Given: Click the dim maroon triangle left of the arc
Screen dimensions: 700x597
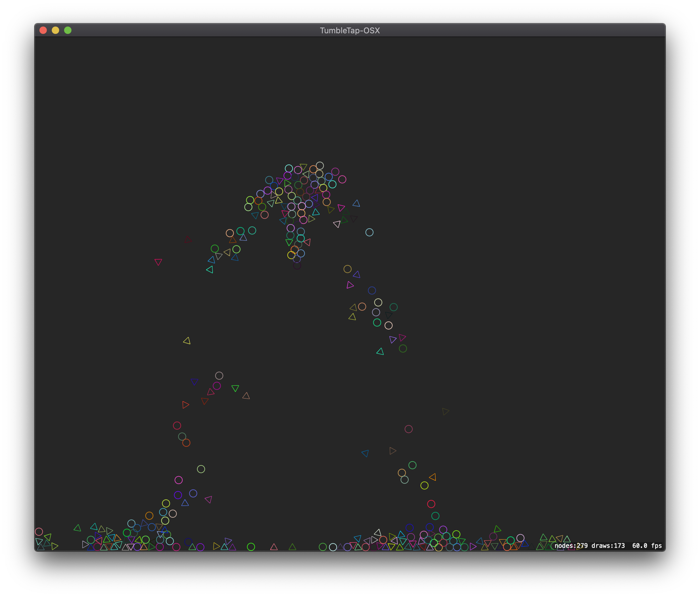Looking at the screenshot, I should tap(188, 240).
